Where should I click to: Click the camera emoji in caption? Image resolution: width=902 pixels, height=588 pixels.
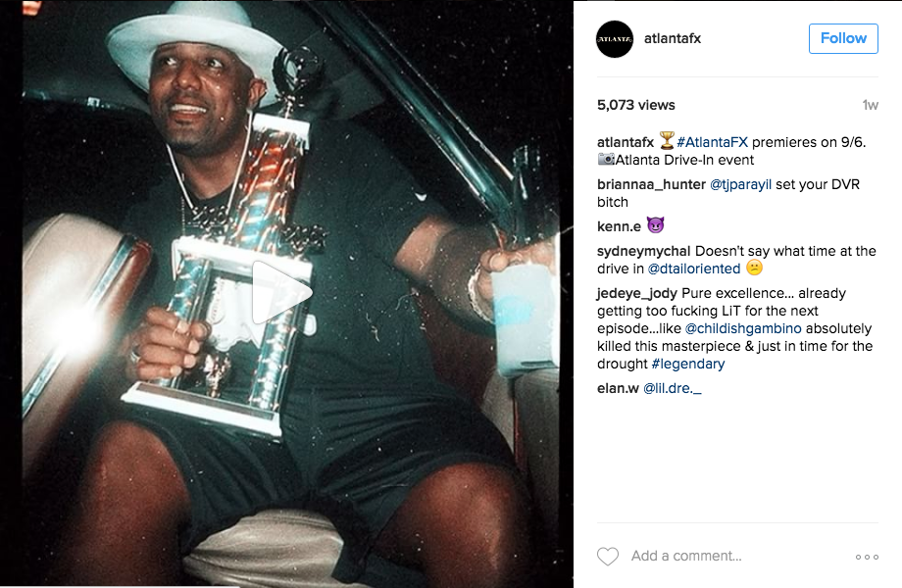pyautogui.click(x=606, y=159)
